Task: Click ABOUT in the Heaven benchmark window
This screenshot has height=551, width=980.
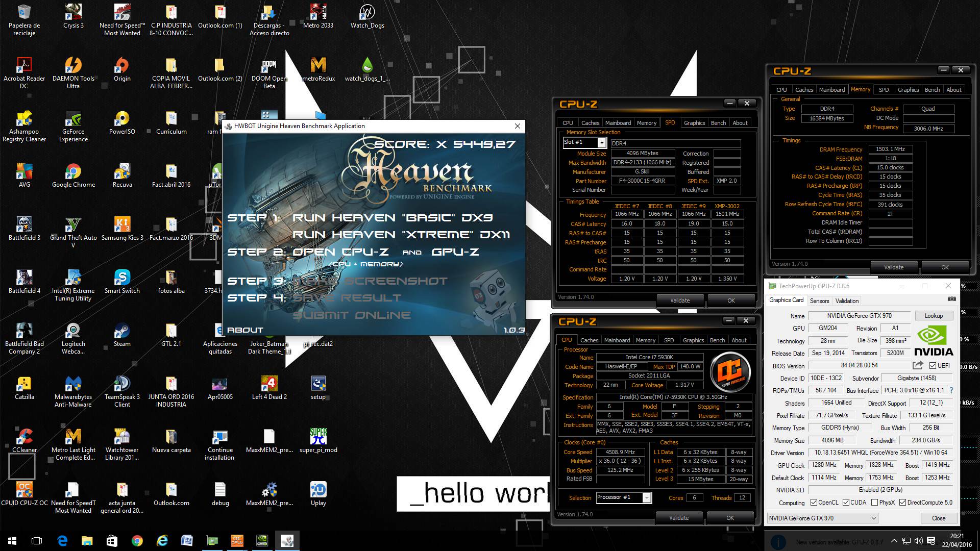Action: [245, 330]
